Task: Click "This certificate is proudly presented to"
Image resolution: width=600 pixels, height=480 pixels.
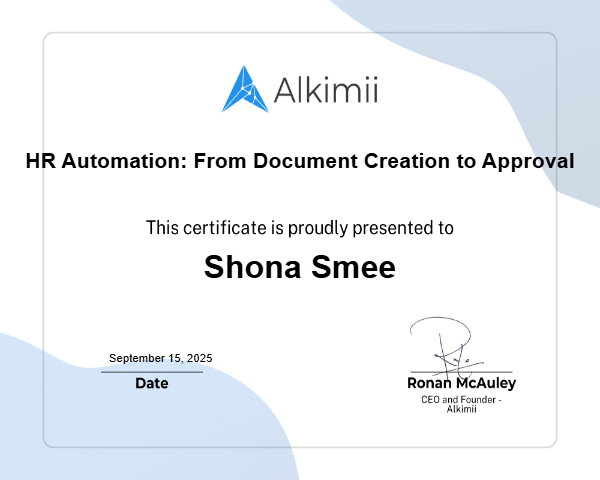Action: pos(300,228)
